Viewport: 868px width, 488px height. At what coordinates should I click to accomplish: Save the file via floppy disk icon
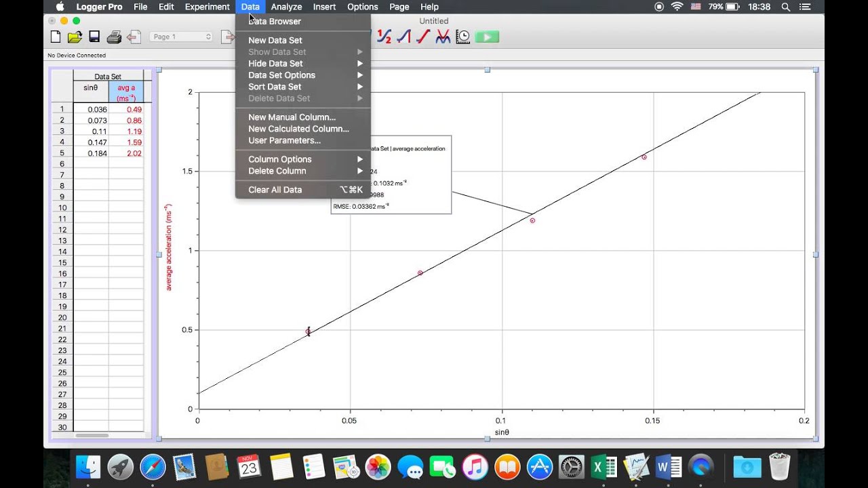pos(94,37)
